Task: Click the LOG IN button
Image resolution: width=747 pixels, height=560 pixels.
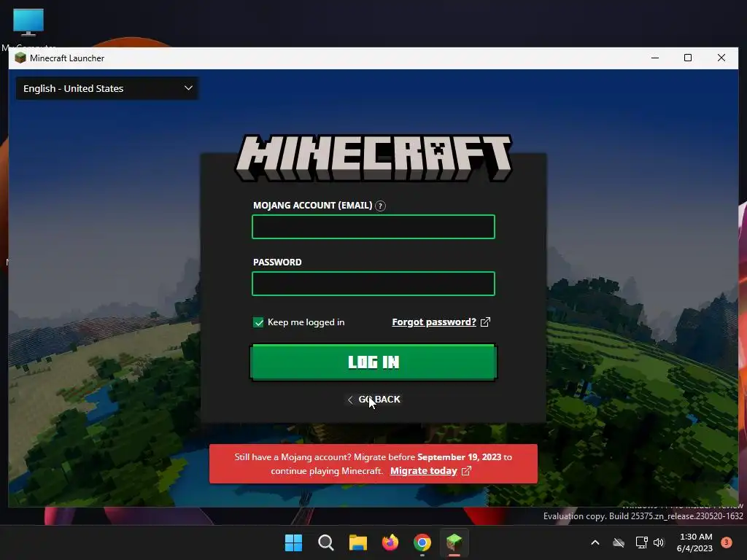Action: 373,362
